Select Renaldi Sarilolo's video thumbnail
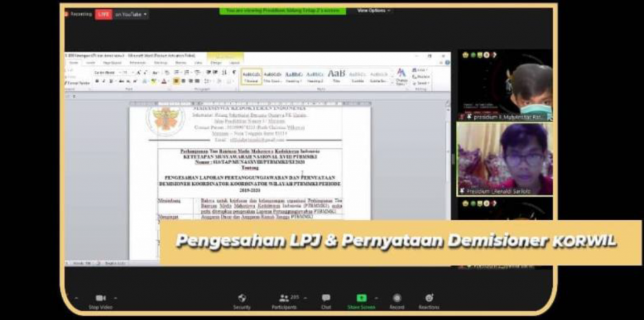The image size is (644, 320). [x=504, y=159]
